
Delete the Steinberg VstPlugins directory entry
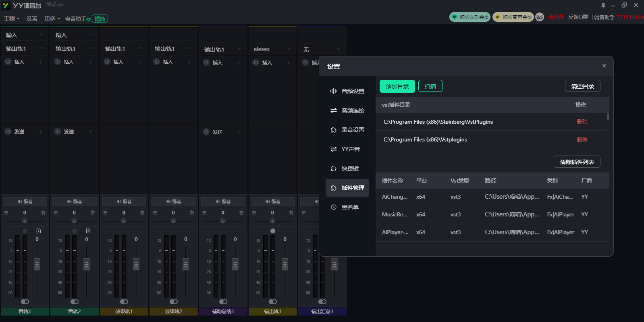[x=582, y=122]
